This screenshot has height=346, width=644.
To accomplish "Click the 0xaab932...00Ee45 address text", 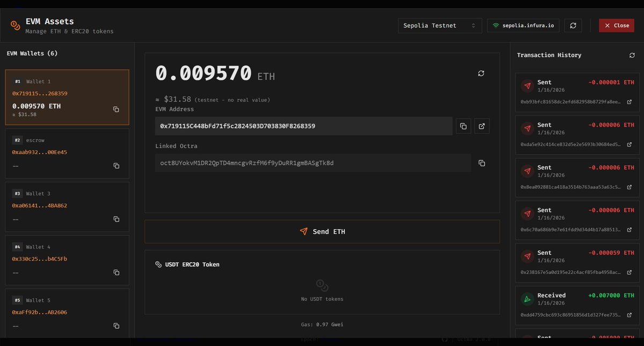I will pos(40,152).
